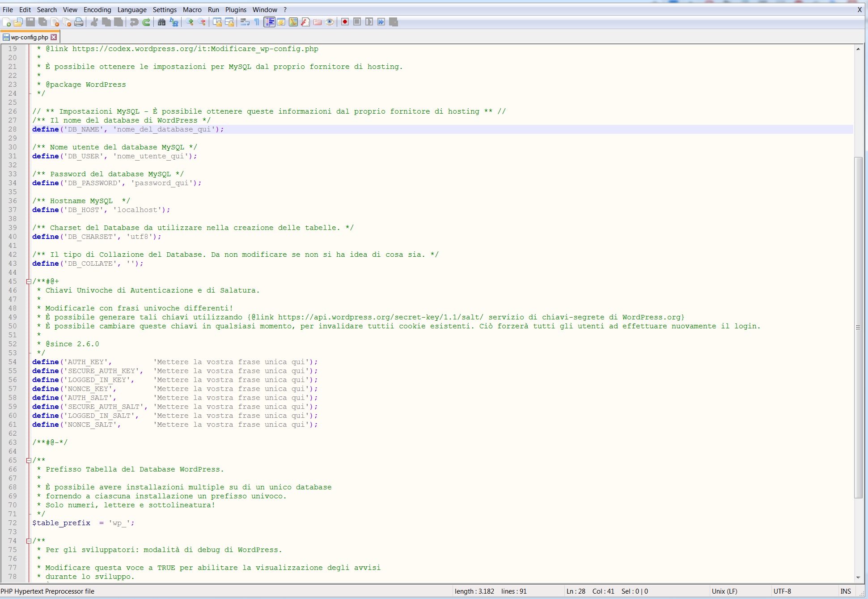Viewport: 868px width, 599px height.
Task: Open user defined language dialog icon
Action: (x=281, y=22)
